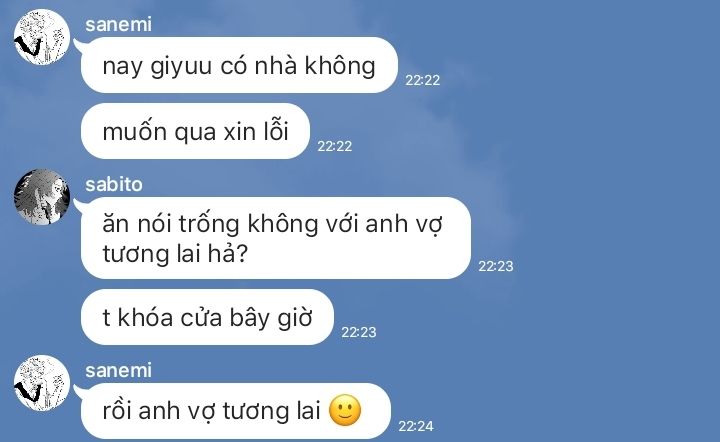
Task: Click 'tương lai hả?' in sabito's message
Action: (175, 254)
